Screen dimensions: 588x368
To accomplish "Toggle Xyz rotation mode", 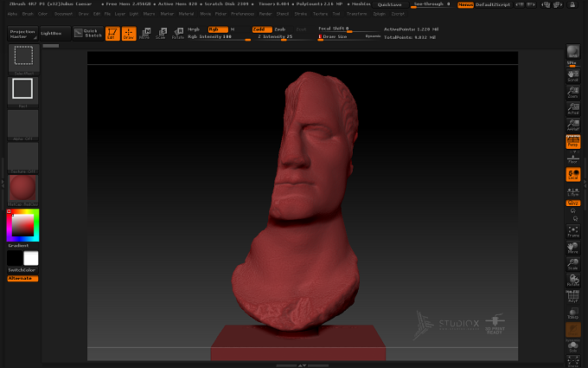I will point(573,203).
